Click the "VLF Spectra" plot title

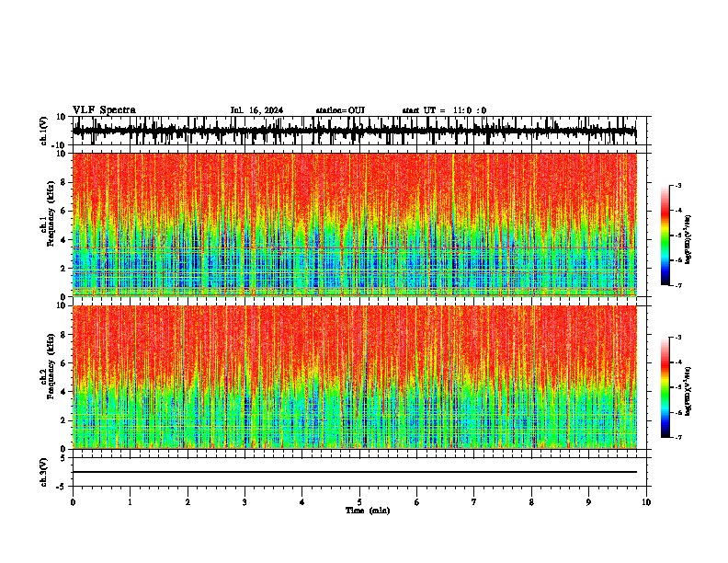coord(104,110)
